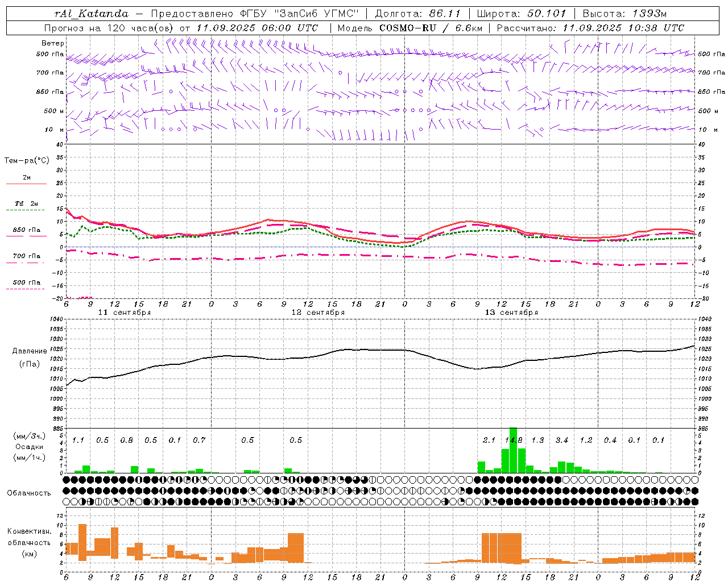The width and height of the screenshot is (728, 582).
Task: Click the forecast start time 11.09.2025 06:00 UTC
Action: [257, 28]
